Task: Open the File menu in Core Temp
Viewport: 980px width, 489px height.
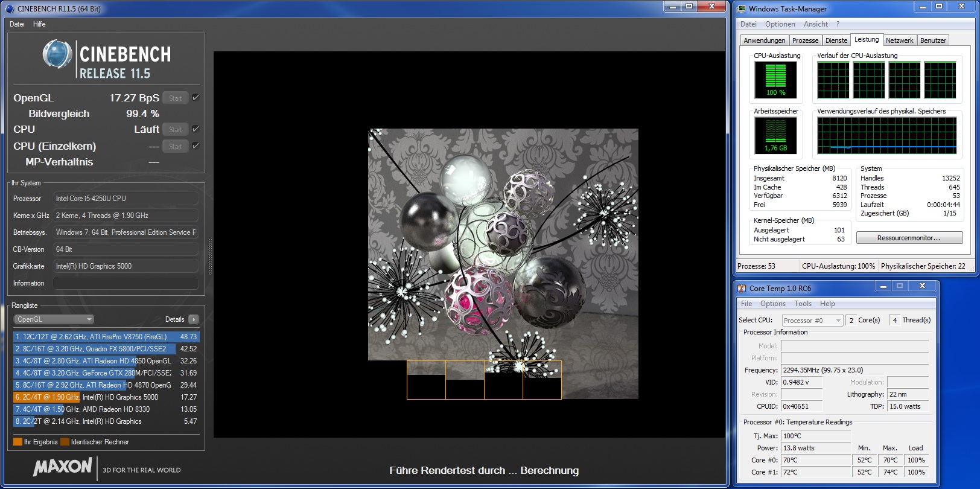Action: point(746,304)
